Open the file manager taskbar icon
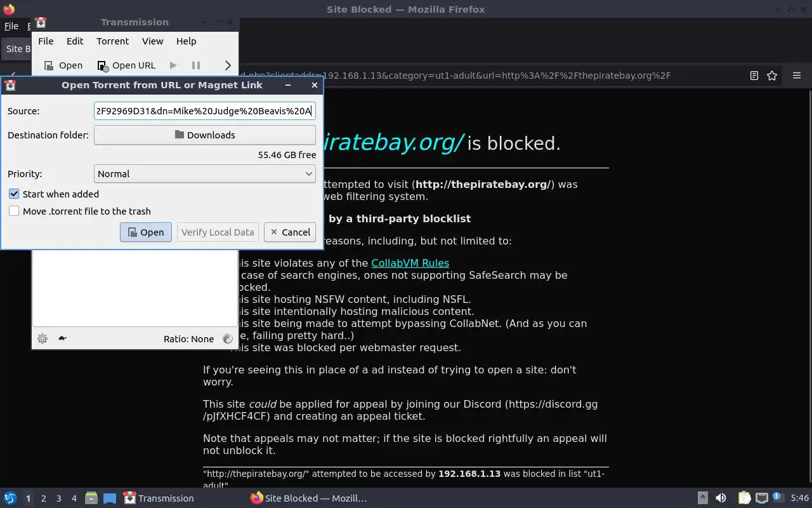Image resolution: width=812 pixels, height=508 pixels. [91, 498]
